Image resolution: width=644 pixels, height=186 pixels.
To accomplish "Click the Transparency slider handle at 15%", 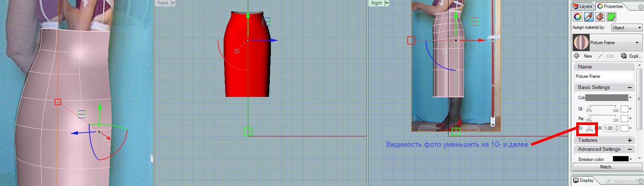I will tap(589, 126).
